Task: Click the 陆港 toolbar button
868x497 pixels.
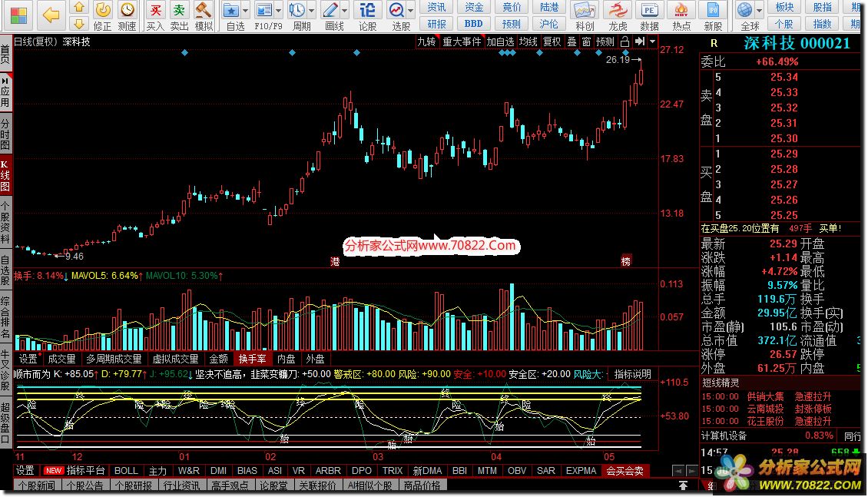Action: [x=549, y=7]
